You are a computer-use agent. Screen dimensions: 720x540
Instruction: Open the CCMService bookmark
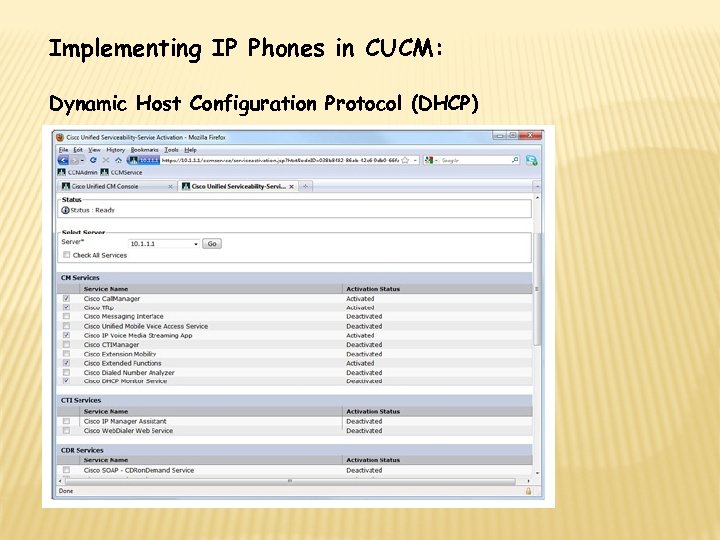[x=122, y=172]
